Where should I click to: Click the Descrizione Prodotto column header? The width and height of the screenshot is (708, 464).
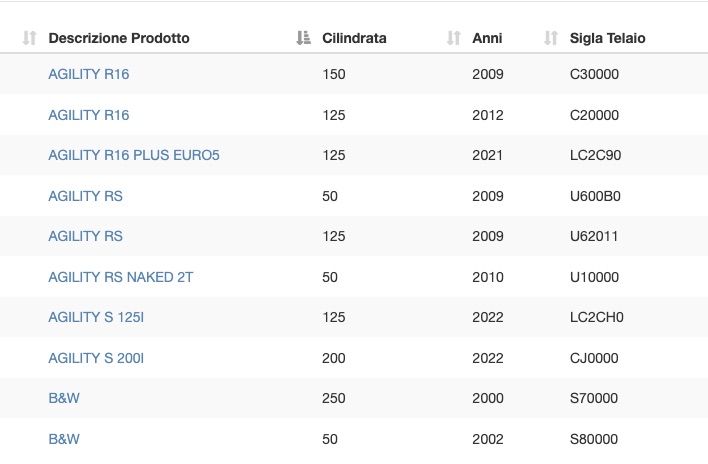click(x=119, y=38)
